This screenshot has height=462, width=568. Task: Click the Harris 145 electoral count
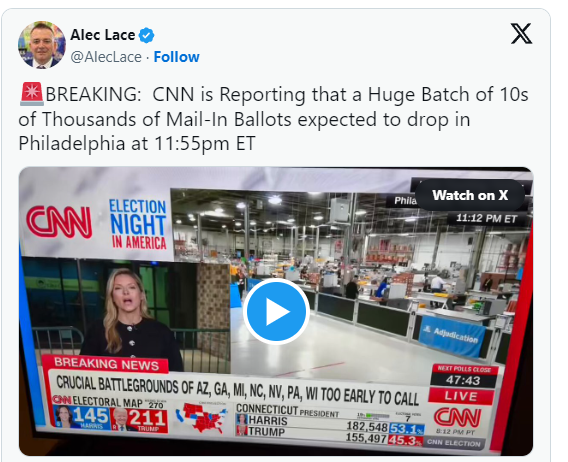81,416
